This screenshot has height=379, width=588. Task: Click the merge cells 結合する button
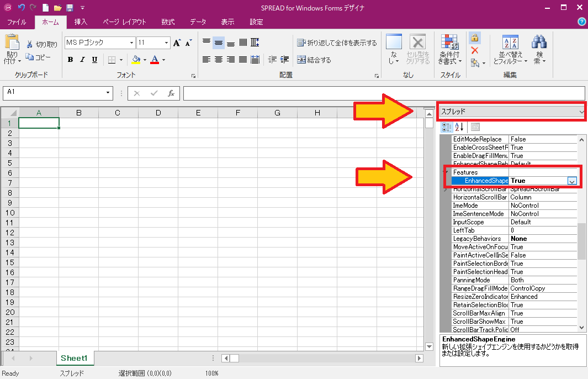314,60
